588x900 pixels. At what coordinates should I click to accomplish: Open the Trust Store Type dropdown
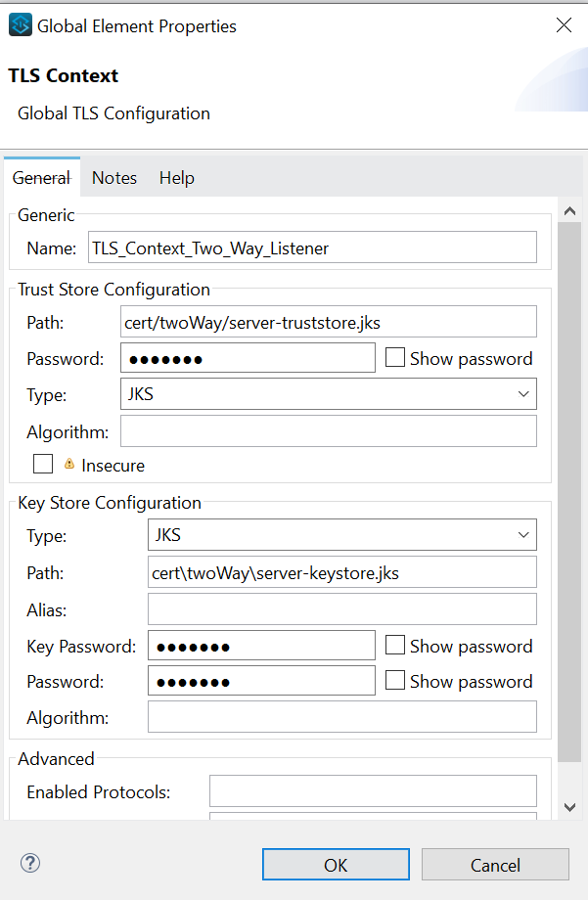tap(328, 394)
